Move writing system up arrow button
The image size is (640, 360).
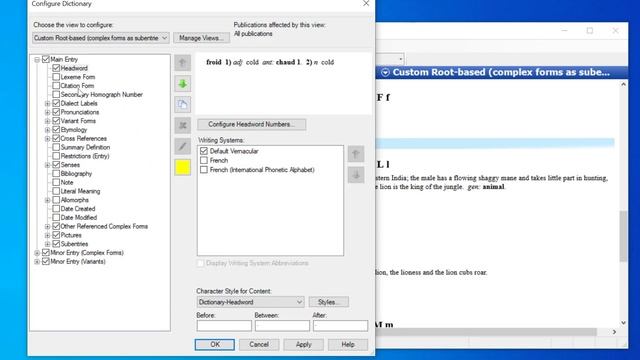point(356,154)
